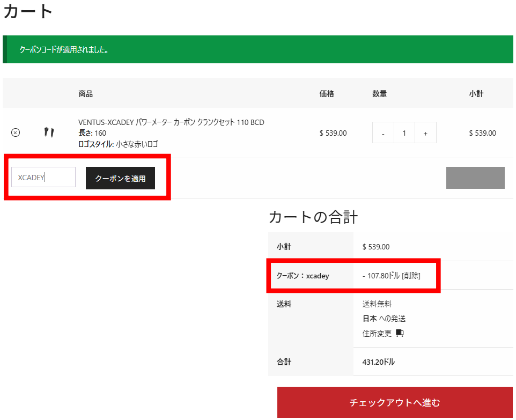516x420 pixels.
Task: Click the shipping truck icon
Action: [400, 333]
